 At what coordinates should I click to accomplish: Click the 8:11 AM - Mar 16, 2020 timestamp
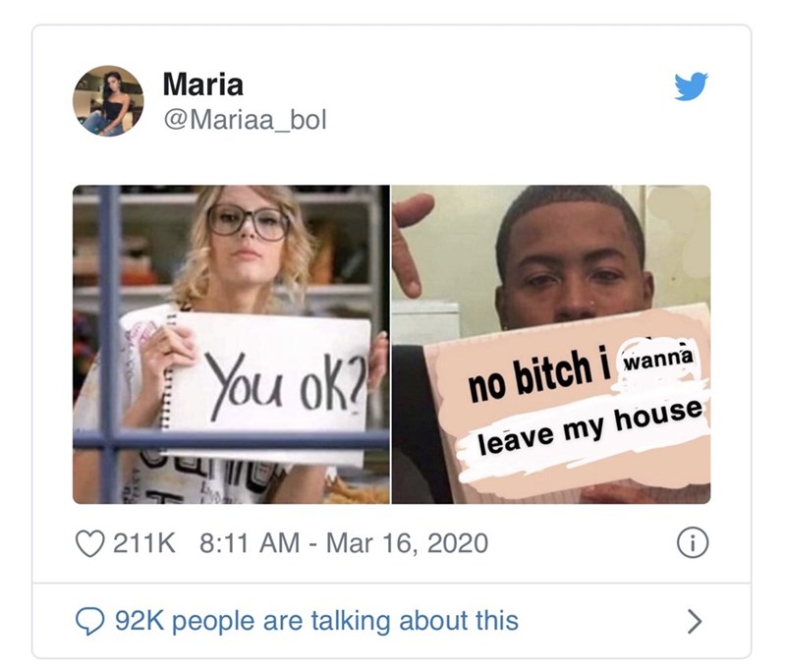344,543
